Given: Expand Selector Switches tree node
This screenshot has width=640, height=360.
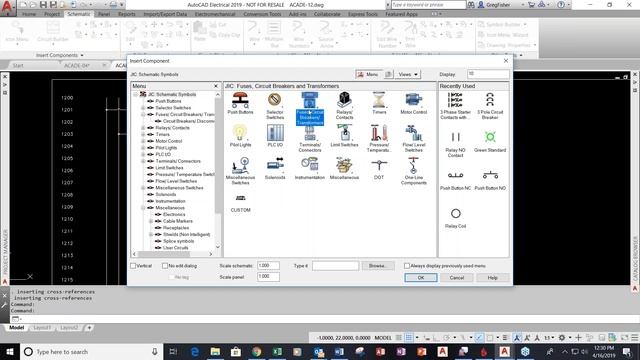Looking at the screenshot, I should [143, 108].
